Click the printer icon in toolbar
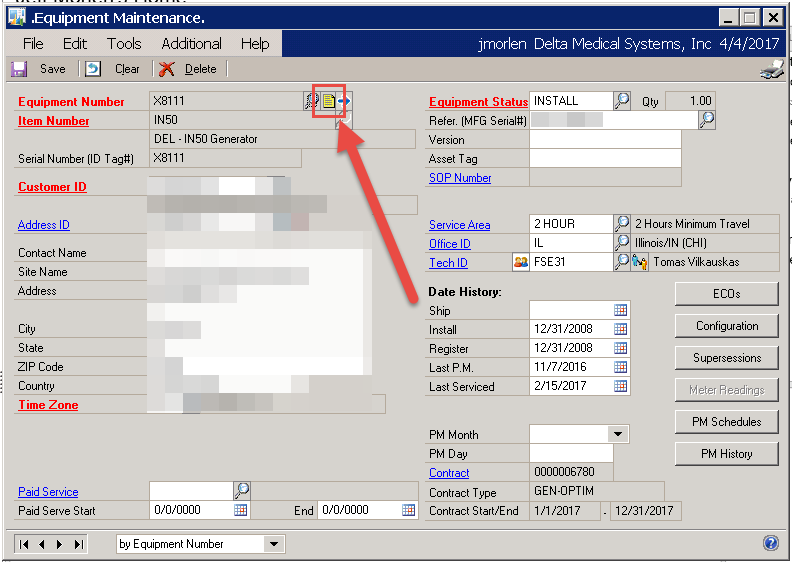Viewport: 792px width, 562px height. point(772,70)
